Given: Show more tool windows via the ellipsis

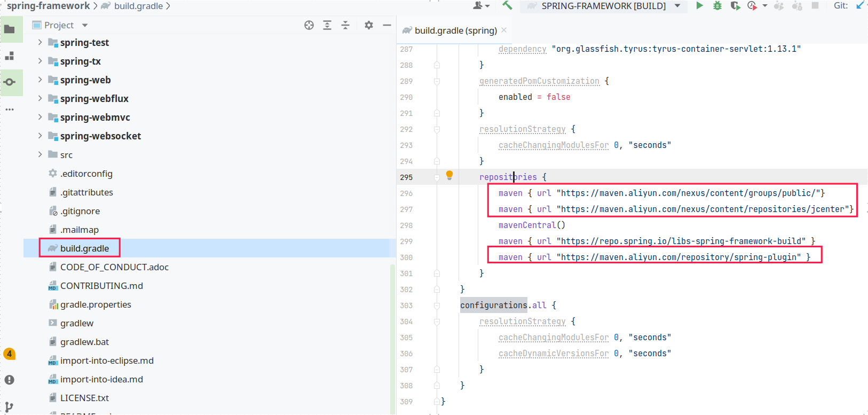Looking at the screenshot, I should (x=10, y=109).
